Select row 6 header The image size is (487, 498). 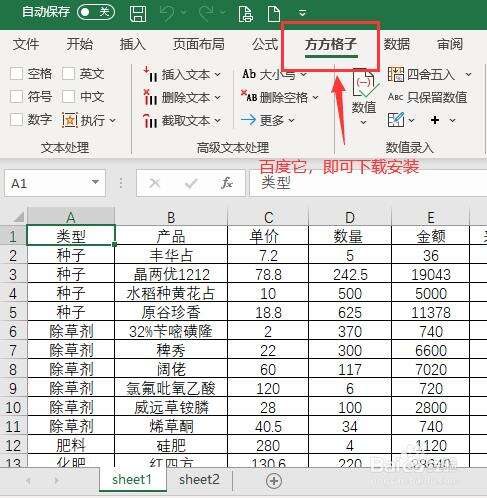coord(13,331)
